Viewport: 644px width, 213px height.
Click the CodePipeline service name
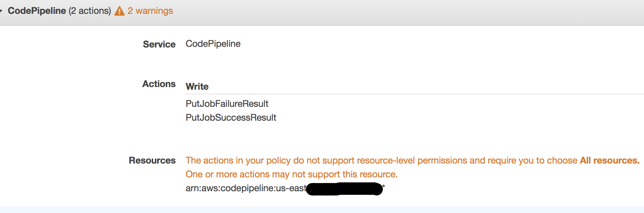(x=213, y=43)
